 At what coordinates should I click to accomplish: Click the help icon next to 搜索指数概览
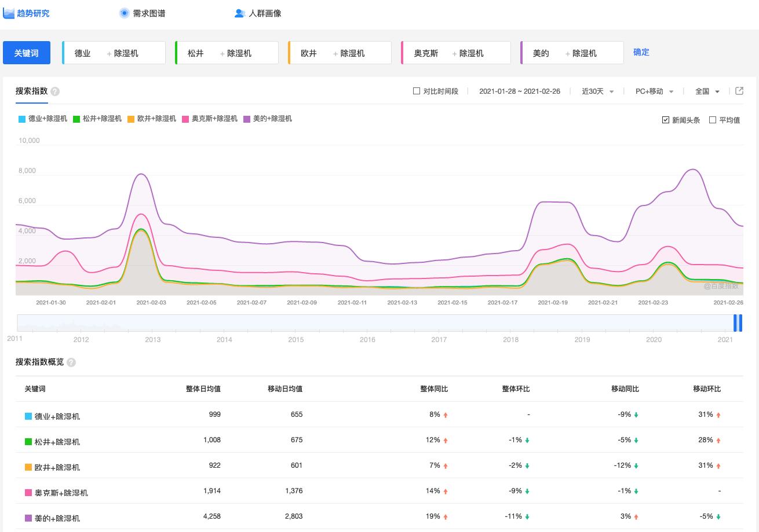71,362
